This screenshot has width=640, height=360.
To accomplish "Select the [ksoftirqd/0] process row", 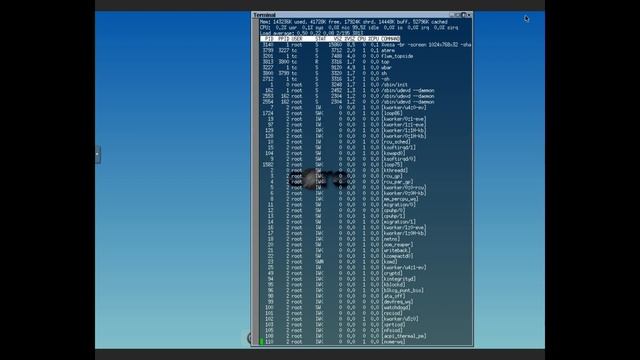I will tap(365, 159).
